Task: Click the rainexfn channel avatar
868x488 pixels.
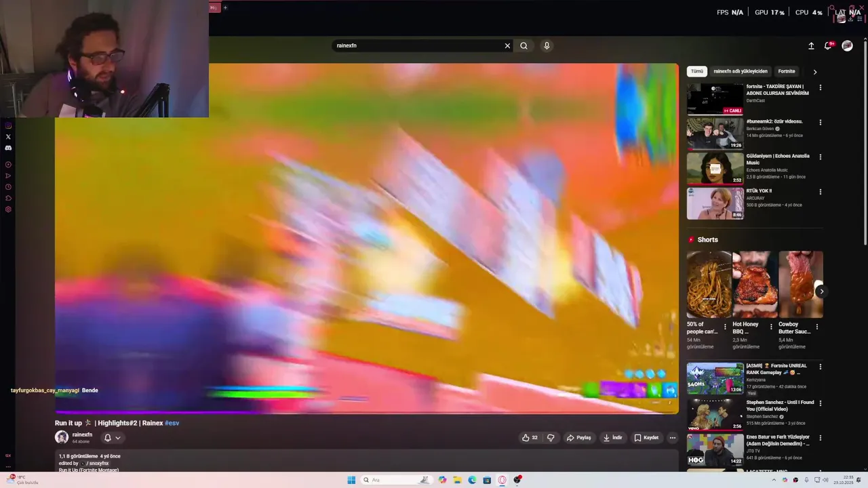Action: [x=62, y=438]
